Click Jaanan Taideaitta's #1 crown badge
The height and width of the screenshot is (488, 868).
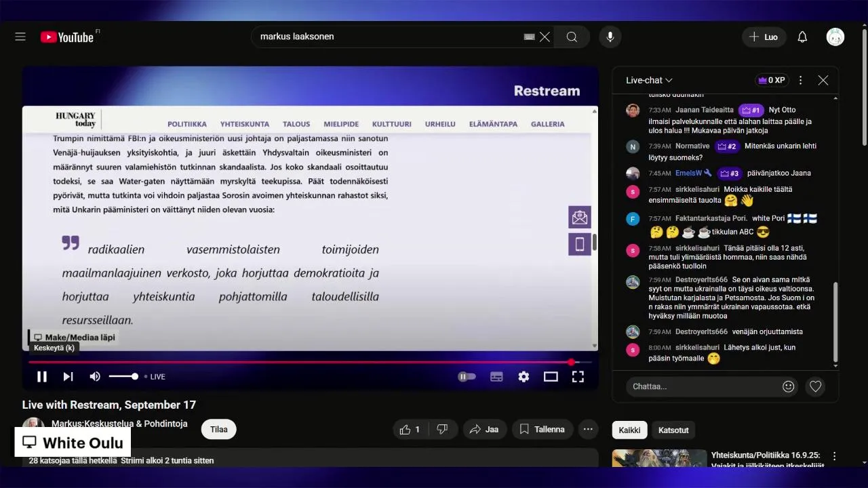point(751,110)
